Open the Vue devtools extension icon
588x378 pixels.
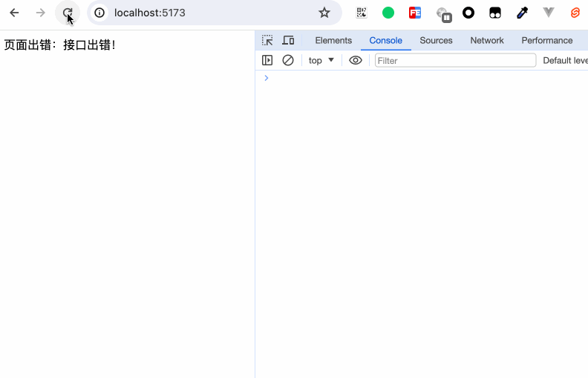tap(549, 13)
